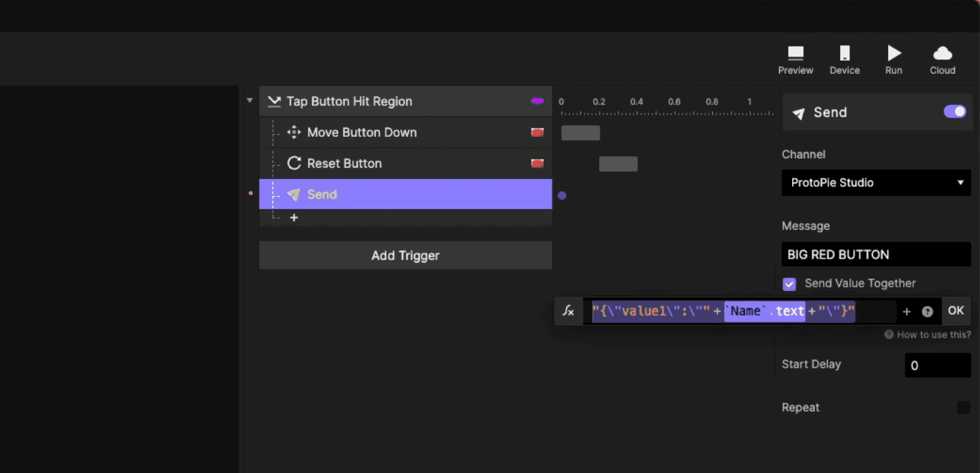Open the Cloud upload option

[943, 60]
